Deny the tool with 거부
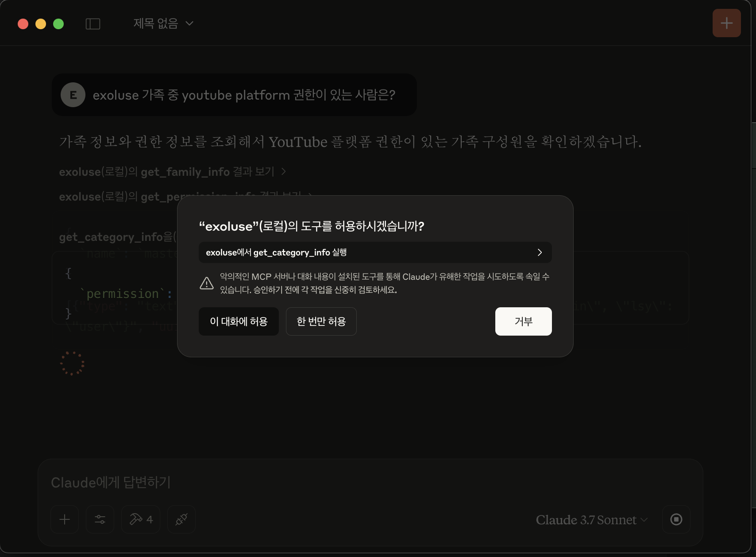The height and width of the screenshot is (557, 756). coord(523,321)
